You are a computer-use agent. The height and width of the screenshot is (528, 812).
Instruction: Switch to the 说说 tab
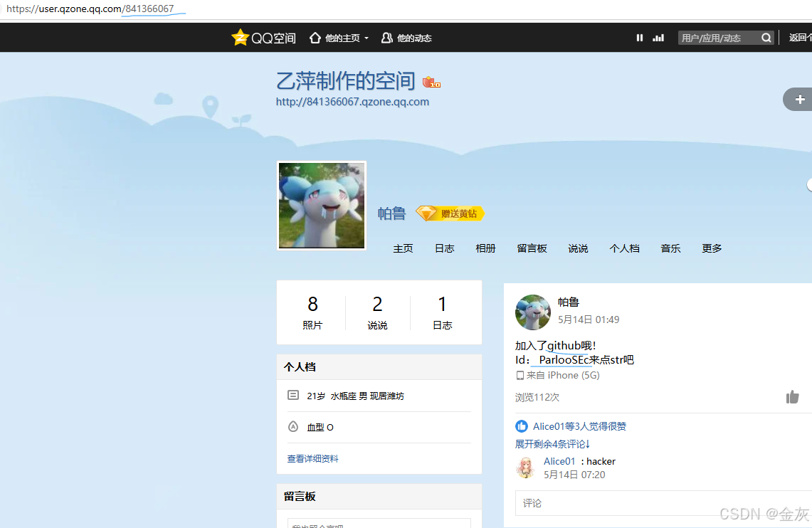tap(578, 248)
